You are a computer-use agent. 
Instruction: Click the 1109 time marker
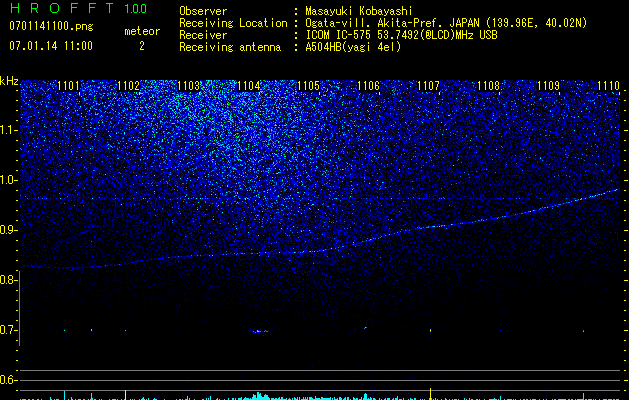click(548, 86)
